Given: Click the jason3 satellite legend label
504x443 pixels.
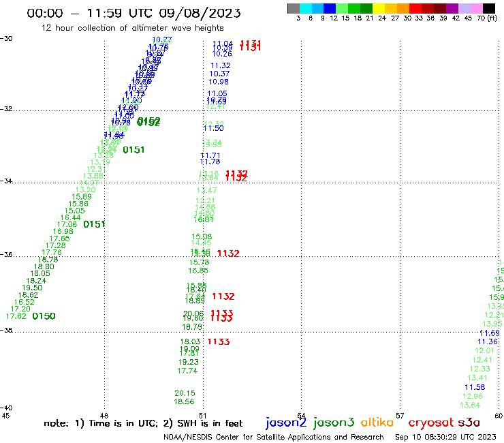Looking at the screenshot, I should [x=334, y=423].
